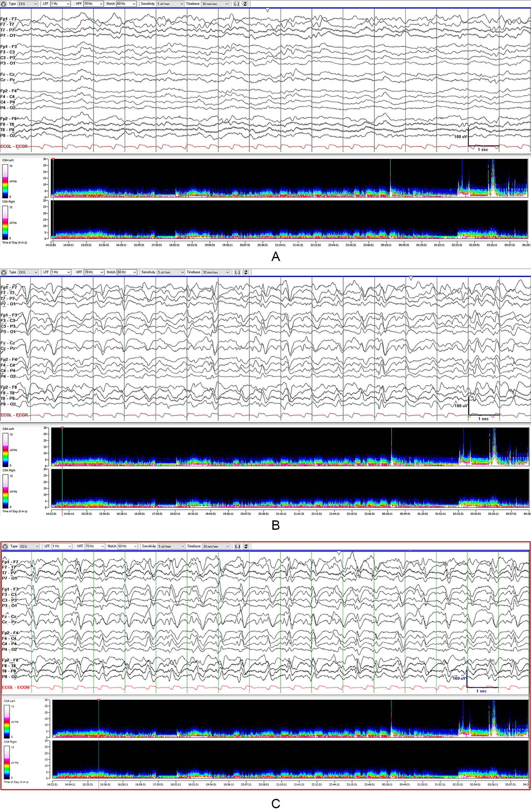This screenshot has height=812, width=531.
Task: Click the red triangle cursor on panel B CSA Left spectrogram
Action: (x=62, y=428)
